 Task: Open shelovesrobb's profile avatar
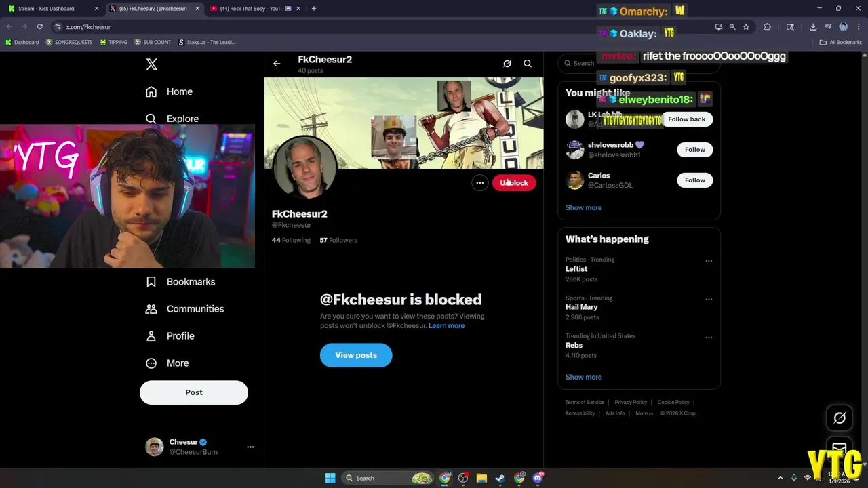(x=575, y=150)
